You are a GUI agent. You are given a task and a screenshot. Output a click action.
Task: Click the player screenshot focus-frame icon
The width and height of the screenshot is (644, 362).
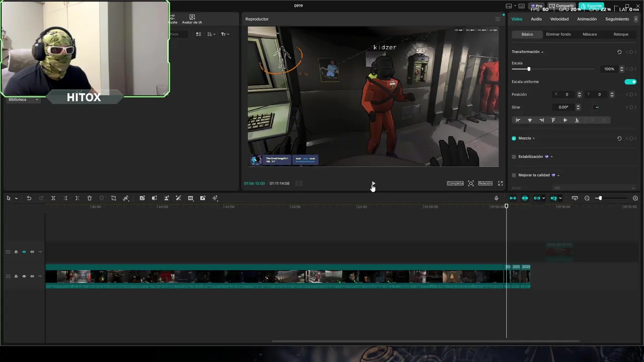point(471,184)
